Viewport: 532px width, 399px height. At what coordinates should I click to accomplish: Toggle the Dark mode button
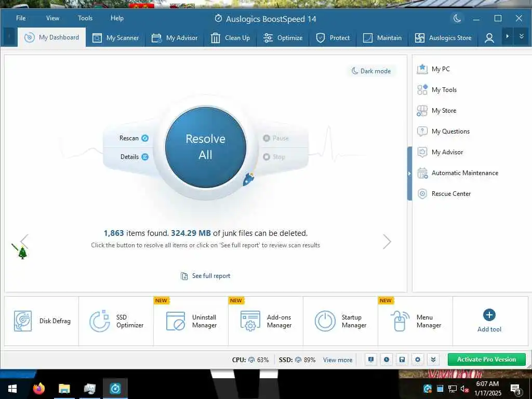tap(371, 71)
